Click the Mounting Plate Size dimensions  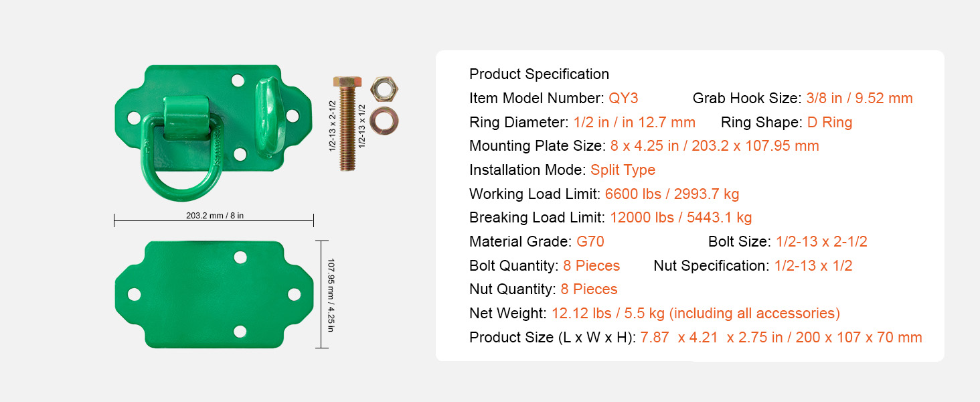tap(714, 146)
